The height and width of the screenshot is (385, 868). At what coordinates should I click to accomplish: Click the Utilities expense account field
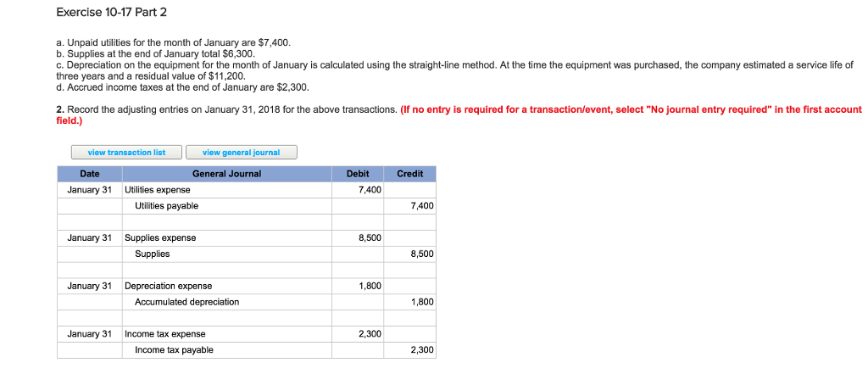click(227, 190)
